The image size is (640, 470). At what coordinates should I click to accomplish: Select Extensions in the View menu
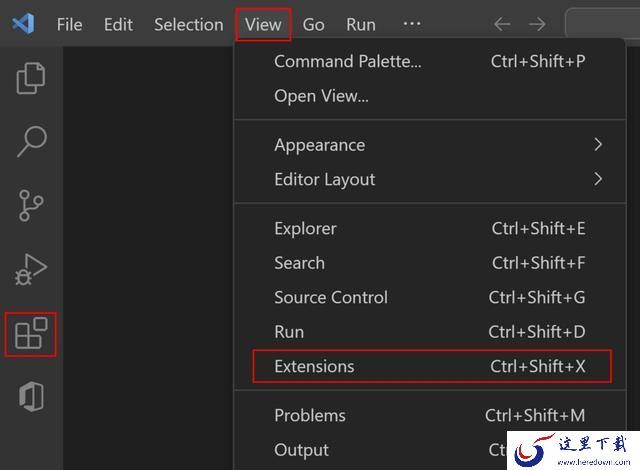pyautogui.click(x=431, y=366)
